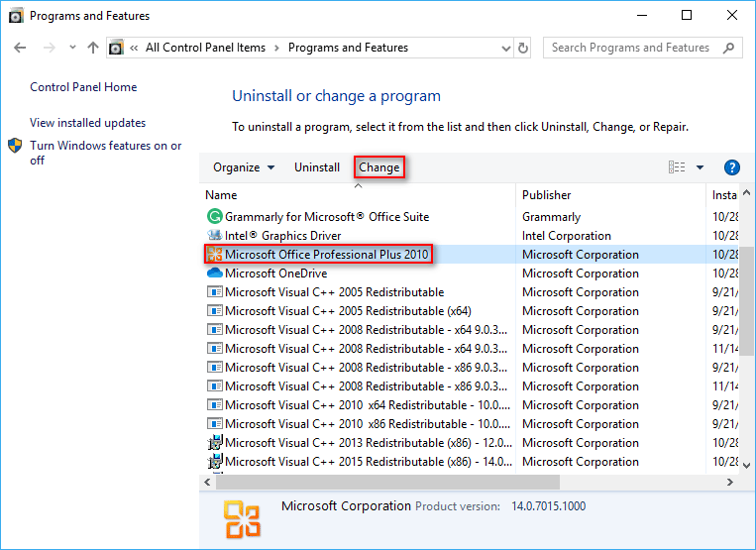
Task: Open the More options view dropdown arrow
Action: (x=700, y=167)
